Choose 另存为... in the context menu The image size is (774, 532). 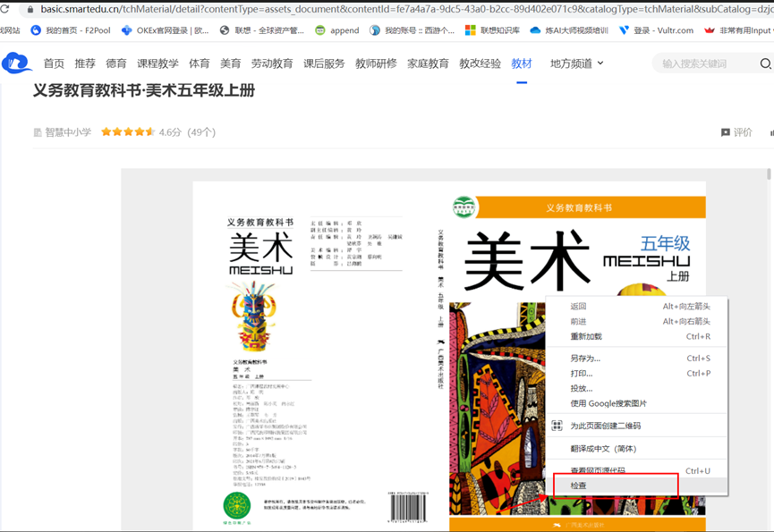point(637,358)
